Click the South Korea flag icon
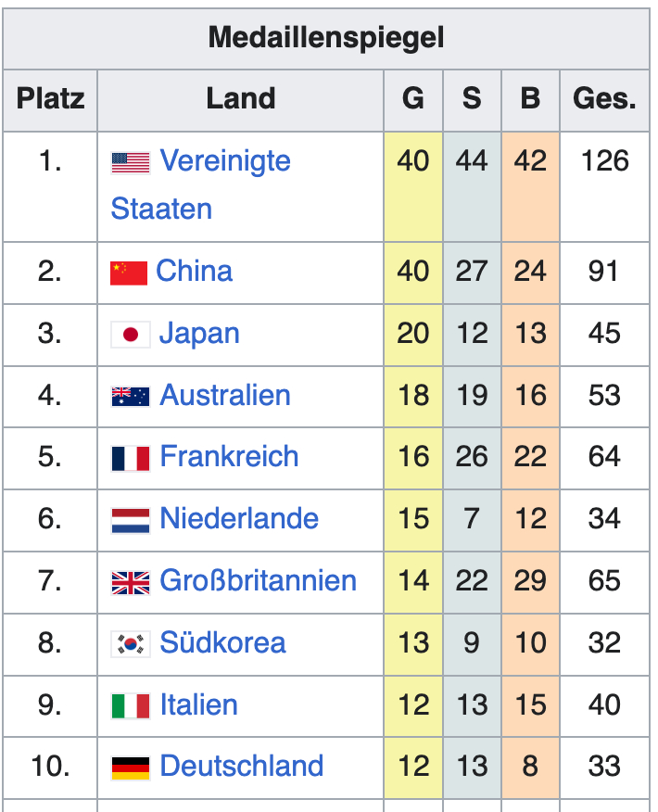The height and width of the screenshot is (812, 658). pyautogui.click(x=130, y=644)
